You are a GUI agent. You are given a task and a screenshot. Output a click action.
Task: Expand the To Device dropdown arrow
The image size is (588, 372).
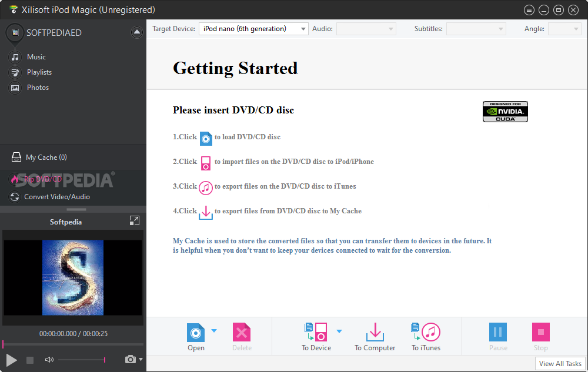click(x=339, y=331)
